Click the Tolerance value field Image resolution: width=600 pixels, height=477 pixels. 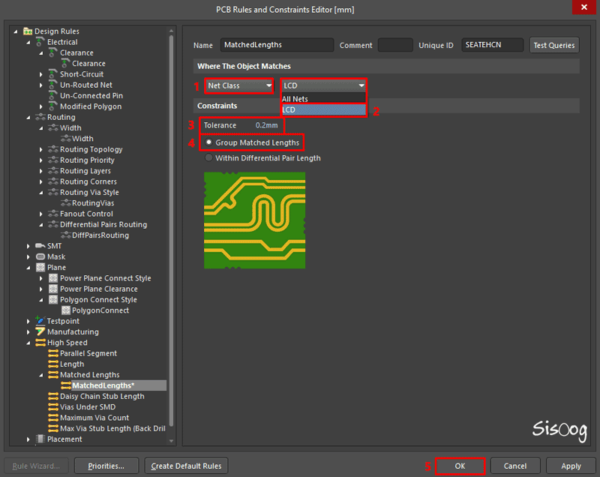pyautogui.click(x=266, y=125)
